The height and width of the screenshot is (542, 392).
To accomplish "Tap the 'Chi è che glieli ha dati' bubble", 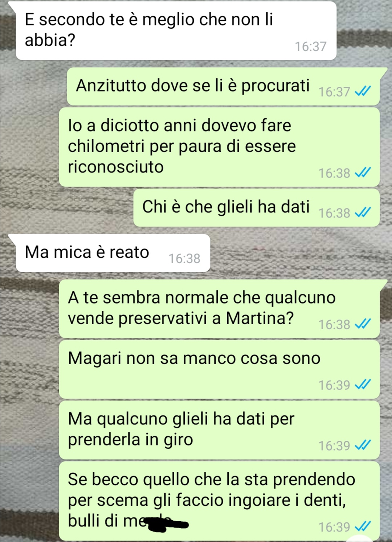I will 256,208.
